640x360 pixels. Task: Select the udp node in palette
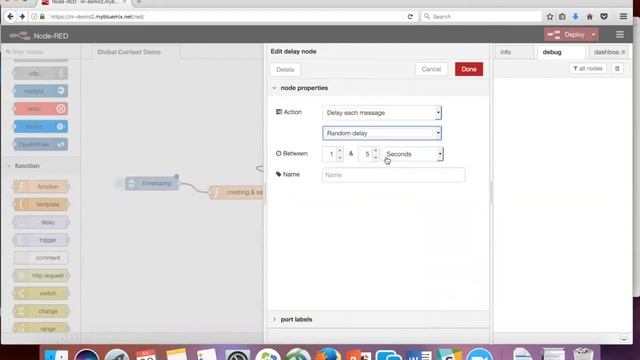40,73
